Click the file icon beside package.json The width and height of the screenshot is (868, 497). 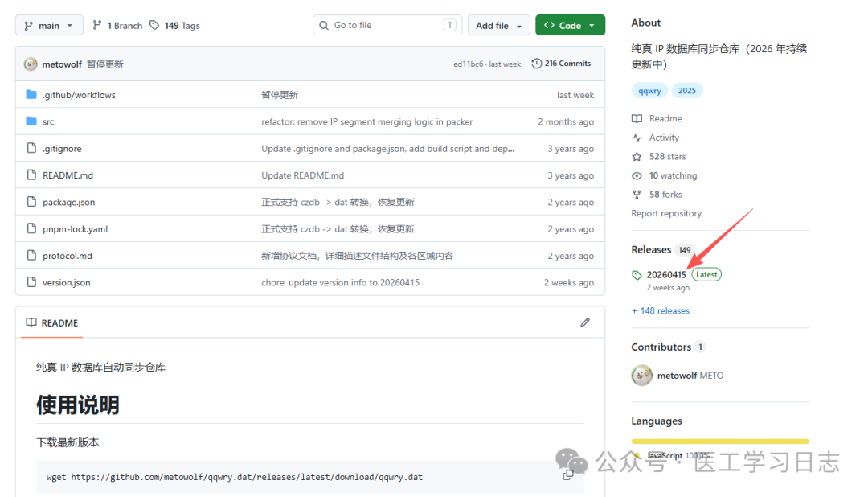coord(31,202)
